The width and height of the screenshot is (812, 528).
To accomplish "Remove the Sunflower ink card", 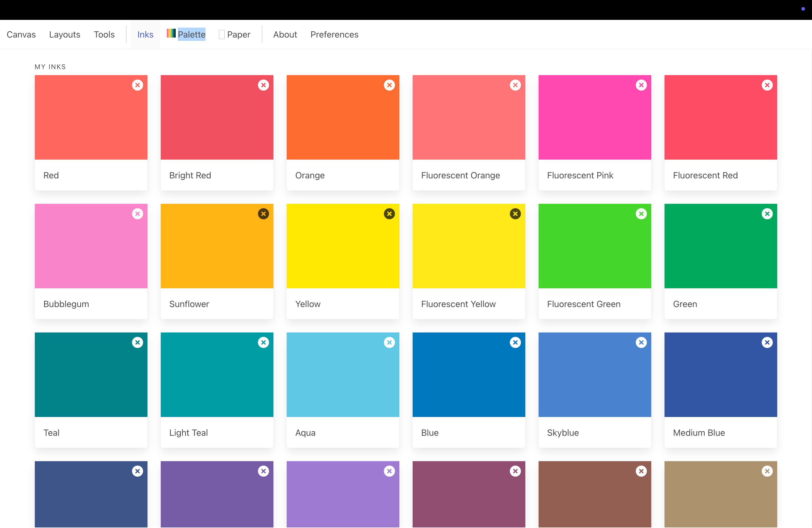I will [x=263, y=214].
